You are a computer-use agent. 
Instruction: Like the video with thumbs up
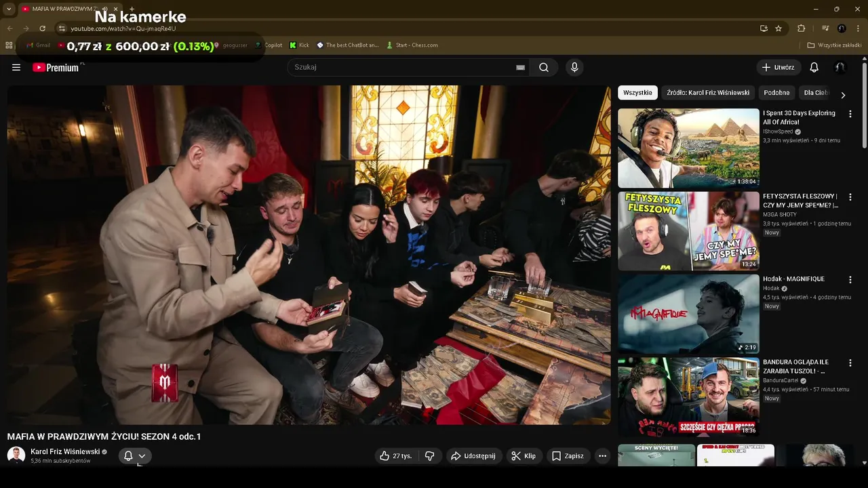396,456
